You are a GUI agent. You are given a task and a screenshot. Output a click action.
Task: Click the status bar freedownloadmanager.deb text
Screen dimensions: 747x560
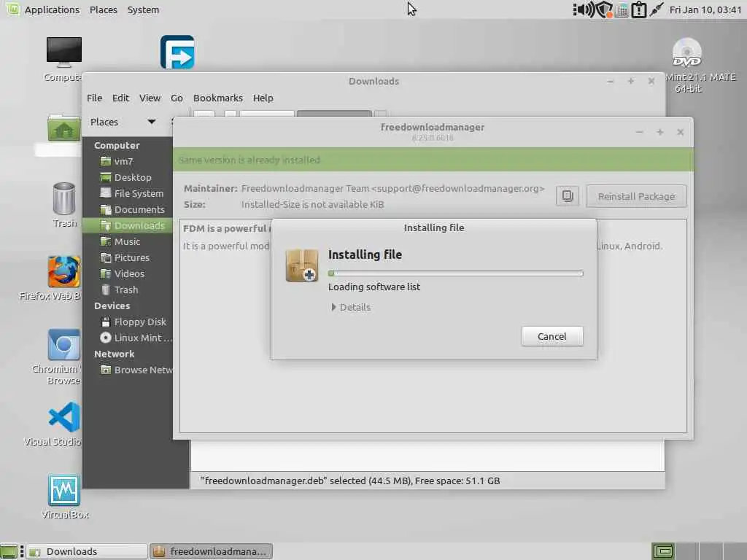(x=350, y=481)
